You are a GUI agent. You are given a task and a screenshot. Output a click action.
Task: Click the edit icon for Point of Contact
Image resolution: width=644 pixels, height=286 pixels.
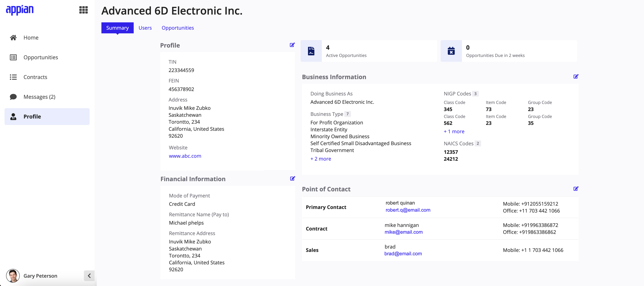[576, 189]
